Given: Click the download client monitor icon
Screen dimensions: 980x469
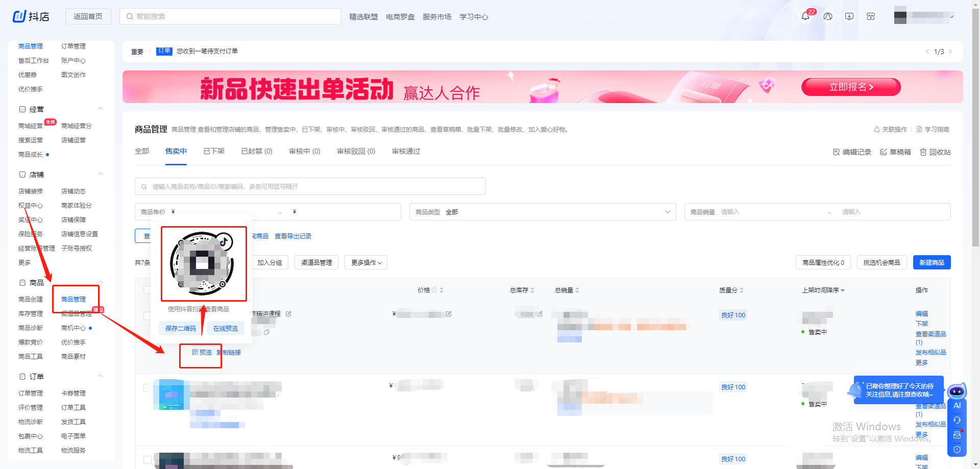Looking at the screenshot, I should 849,16.
